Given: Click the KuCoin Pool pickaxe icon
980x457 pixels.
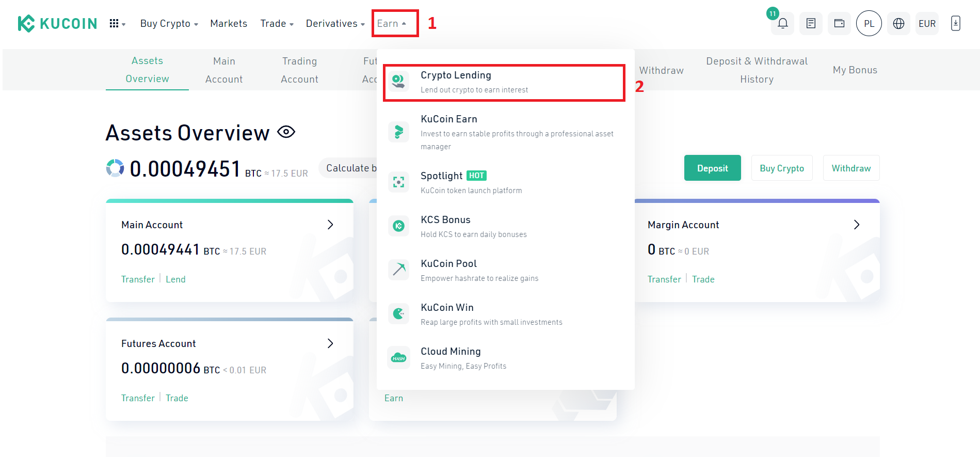Looking at the screenshot, I should coord(398,270).
